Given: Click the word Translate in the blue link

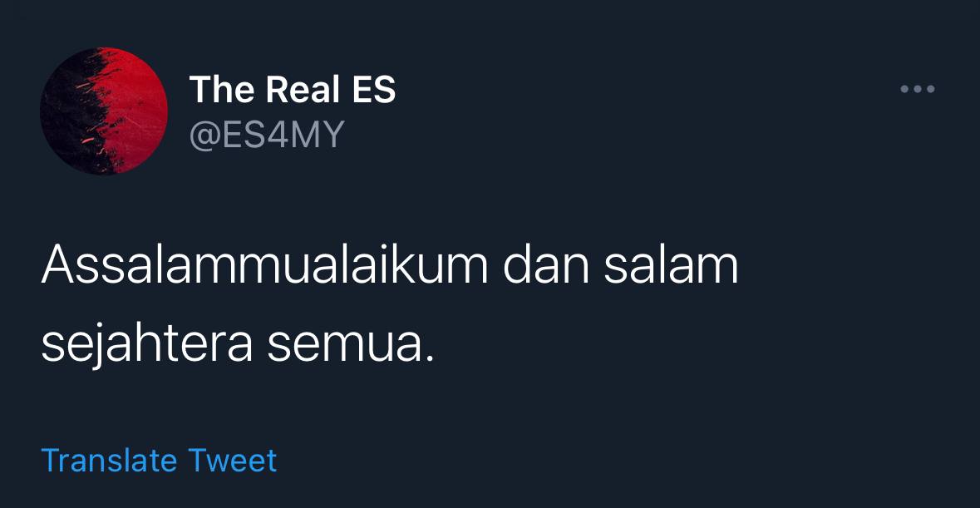Looking at the screenshot, I should pos(110,461).
